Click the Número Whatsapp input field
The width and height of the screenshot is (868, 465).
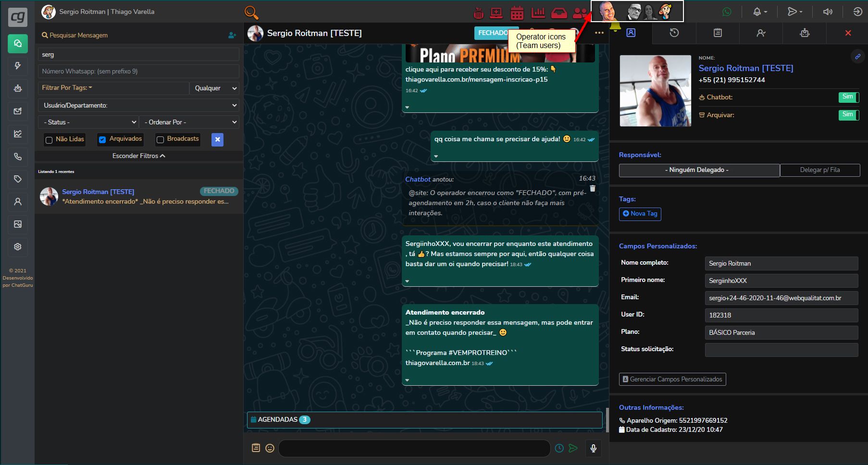click(x=138, y=71)
